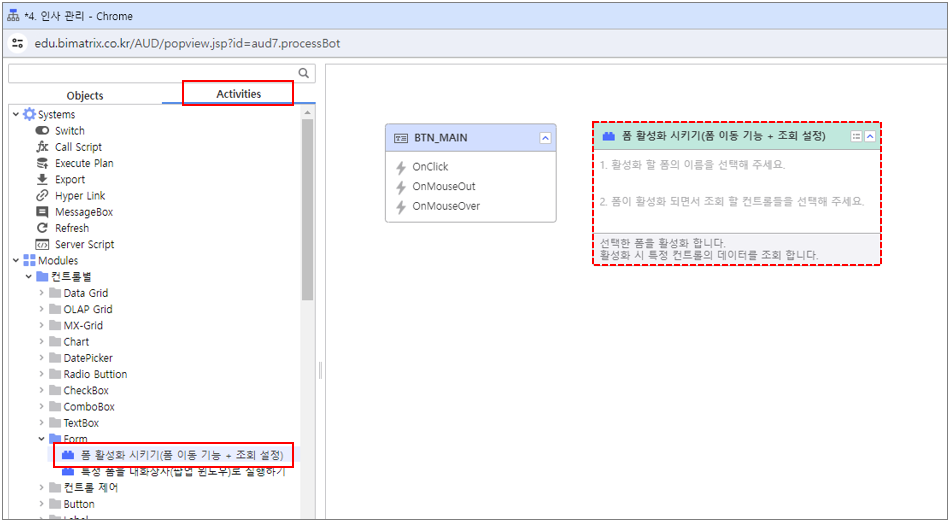Click the OnMouseOut lightning icon

pos(400,187)
